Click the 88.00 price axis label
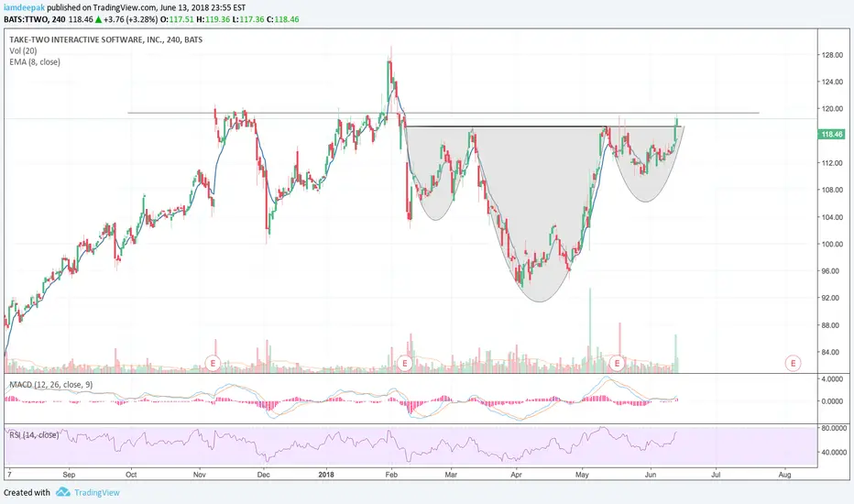This screenshot has width=854, height=504. [832, 325]
